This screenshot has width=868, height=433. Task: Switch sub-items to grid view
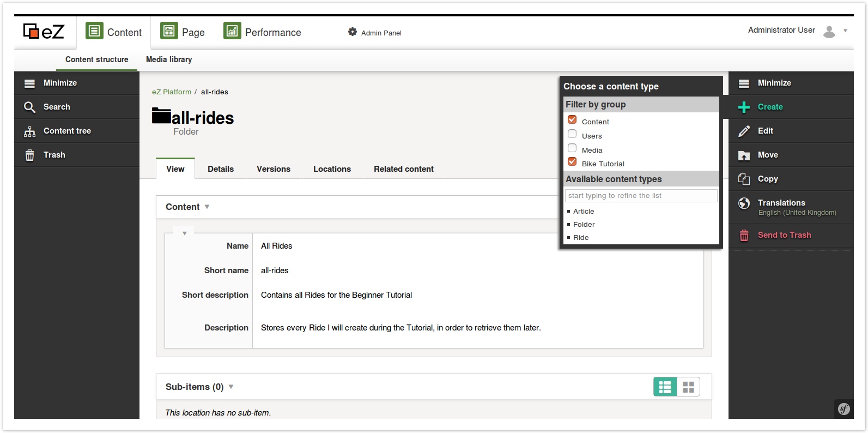point(688,387)
